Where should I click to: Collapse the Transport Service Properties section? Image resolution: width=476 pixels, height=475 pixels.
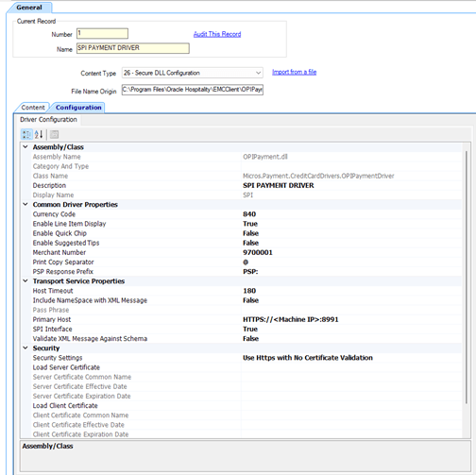click(x=25, y=280)
